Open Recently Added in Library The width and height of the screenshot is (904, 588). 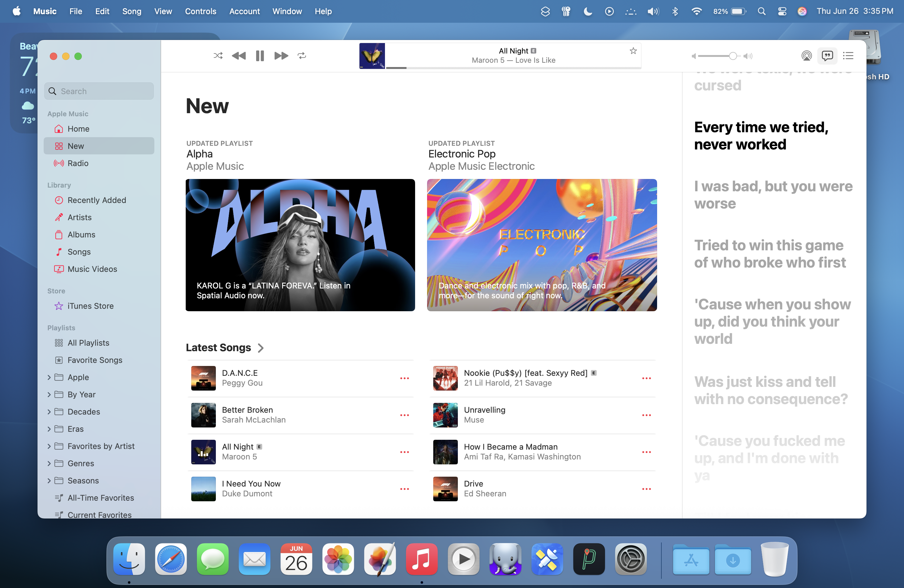click(x=99, y=200)
